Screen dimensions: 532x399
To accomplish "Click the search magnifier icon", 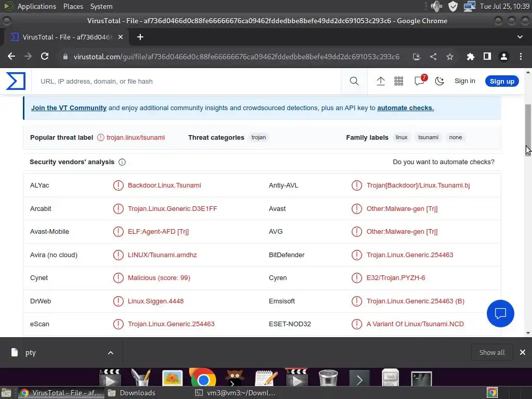I will [x=354, y=81].
